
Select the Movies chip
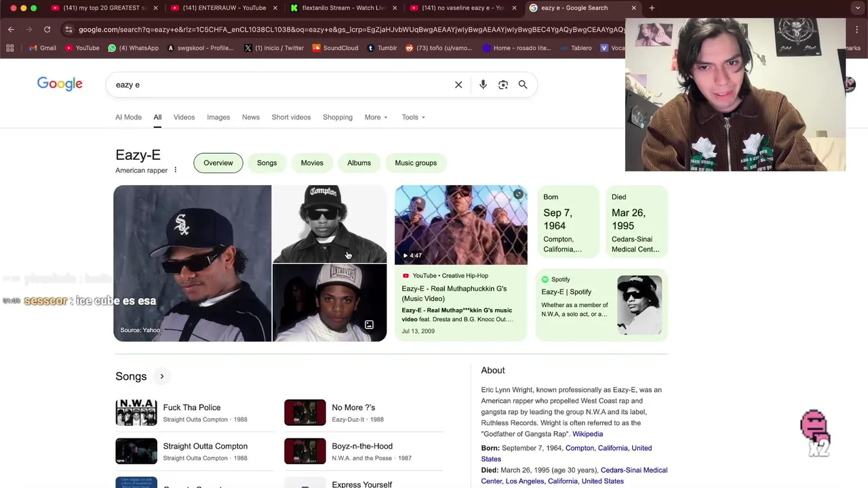pyautogui.click(x=312, y=163)
